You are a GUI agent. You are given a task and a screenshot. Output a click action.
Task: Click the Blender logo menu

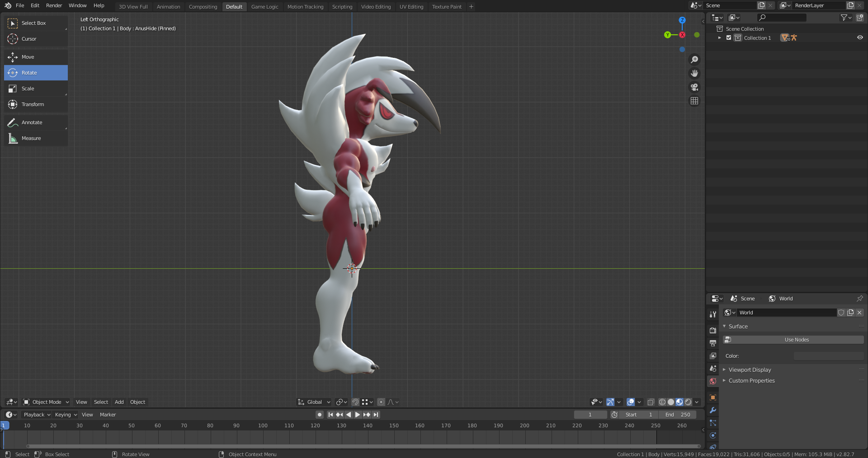(x=8, y=5)
